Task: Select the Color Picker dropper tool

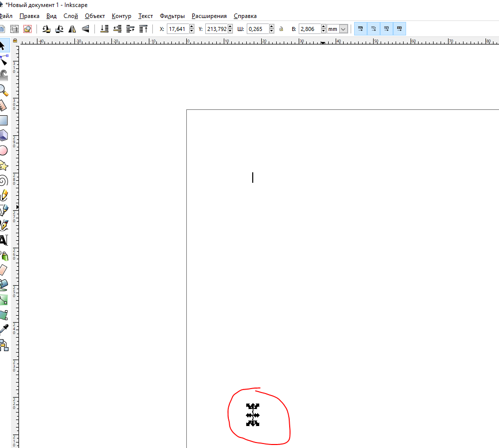Action: (x=3, y=329)
